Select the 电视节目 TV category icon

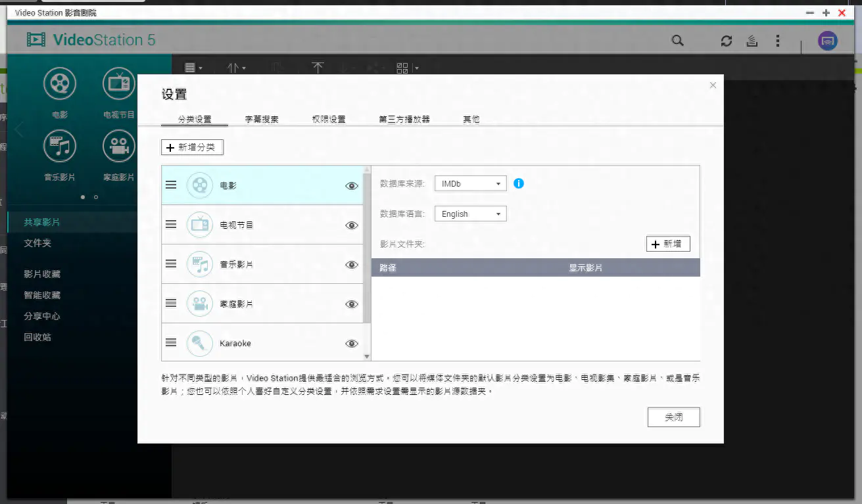(200, 225)
